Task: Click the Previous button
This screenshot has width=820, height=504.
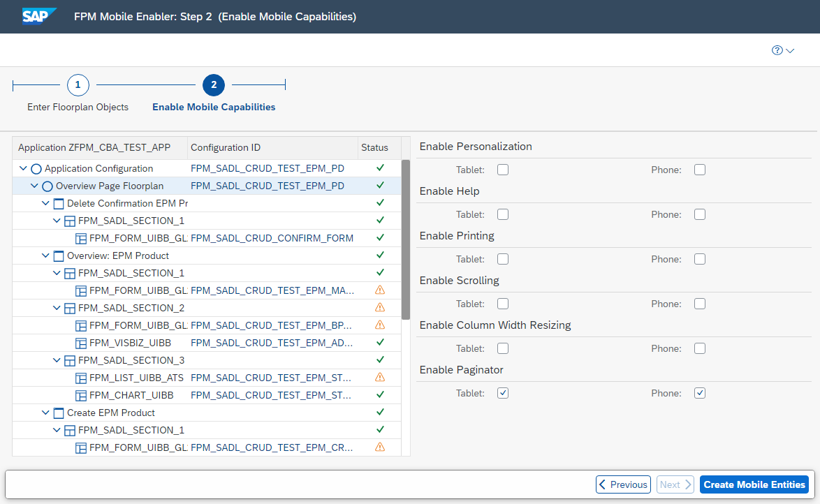Action: click(x=622, y=484)
